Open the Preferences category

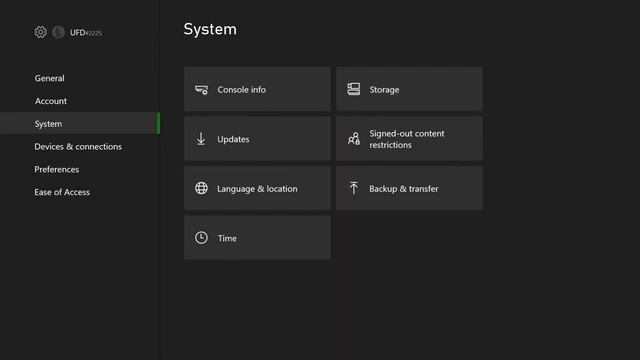click(x=57, y=169)
